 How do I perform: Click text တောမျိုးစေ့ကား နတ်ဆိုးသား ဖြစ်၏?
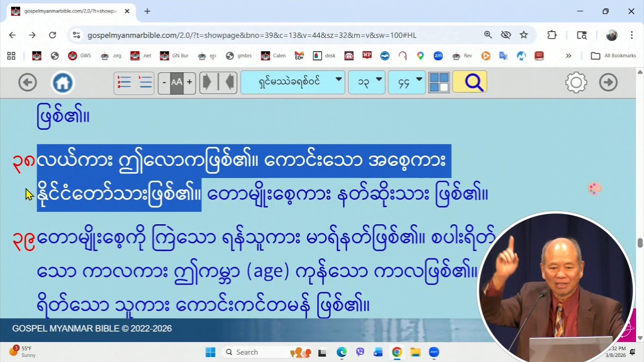(x=348, y=195)
